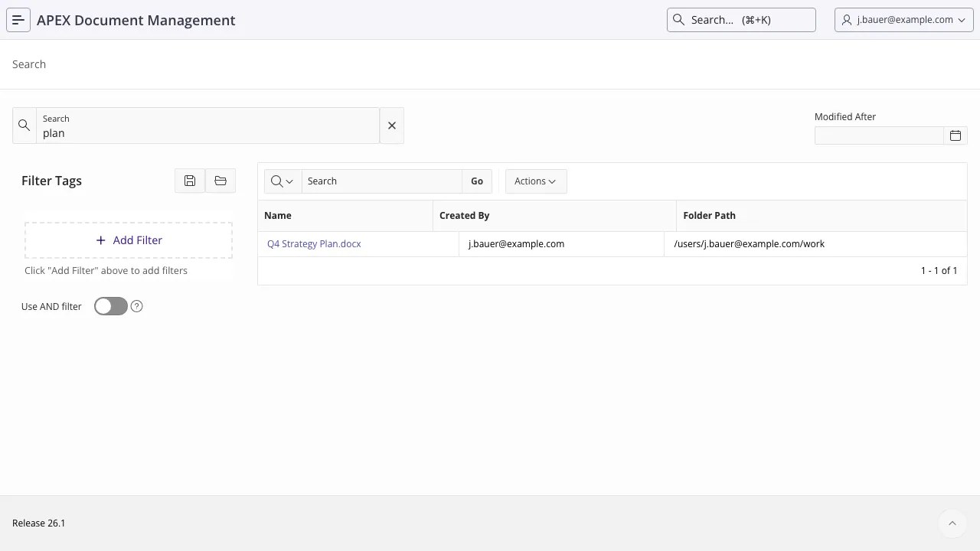Click the Modified After date field
This screenshot has width=980, height=551.
tap(879, 135)
